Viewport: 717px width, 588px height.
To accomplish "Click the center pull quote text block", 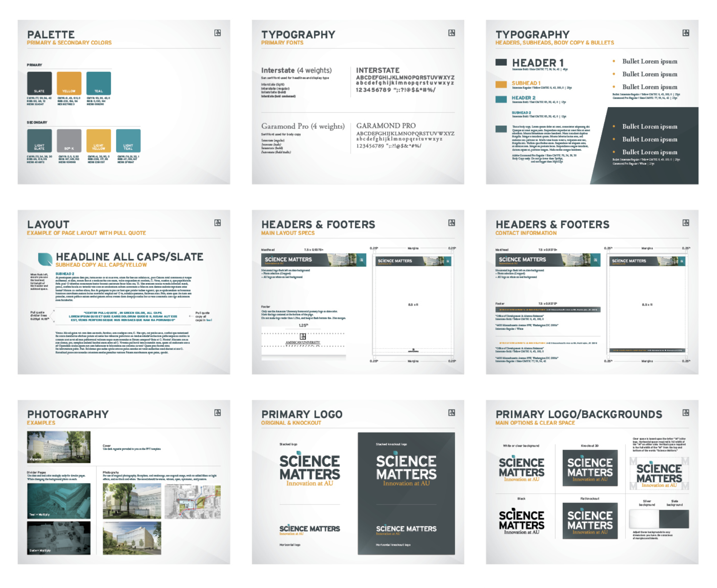I will pos(123,316).
